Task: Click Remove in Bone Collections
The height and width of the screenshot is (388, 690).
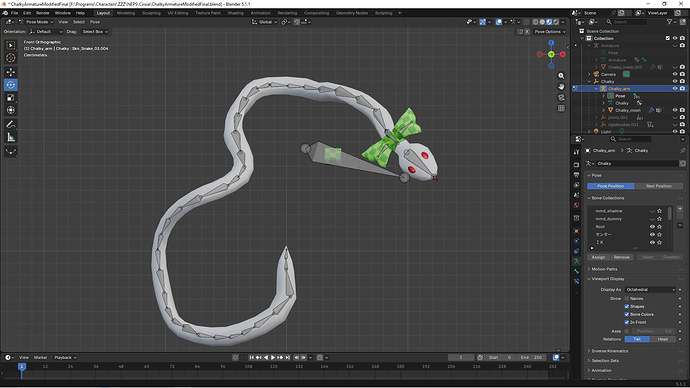Action: (621, 257)
